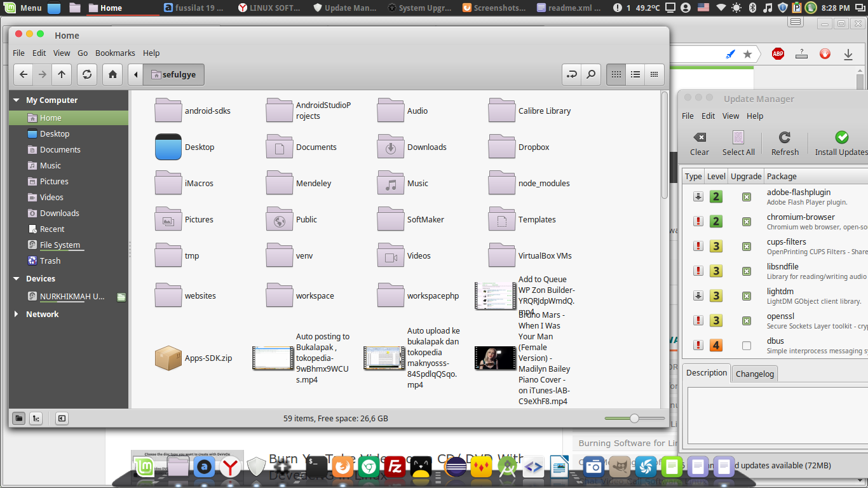Collapse My Computer section
The width and height of the screenshot is (868, 488).
click(x=17, y=100)
